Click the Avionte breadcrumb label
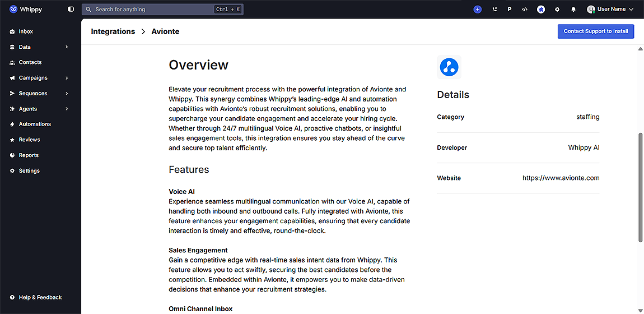This screenshot has height=314, width=644. click(166, 31)
